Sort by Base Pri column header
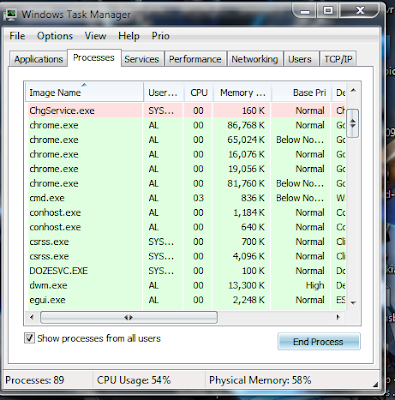This screenshot has width=395, height=400. 302,92
